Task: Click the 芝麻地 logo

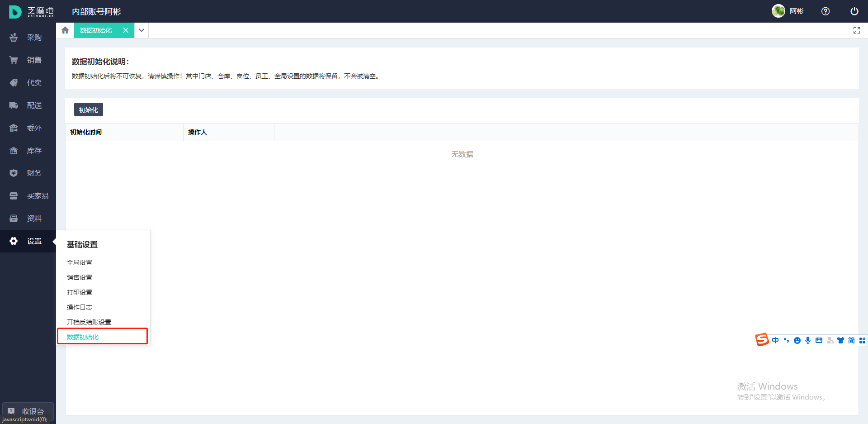Action: click(x=31, y=12)
